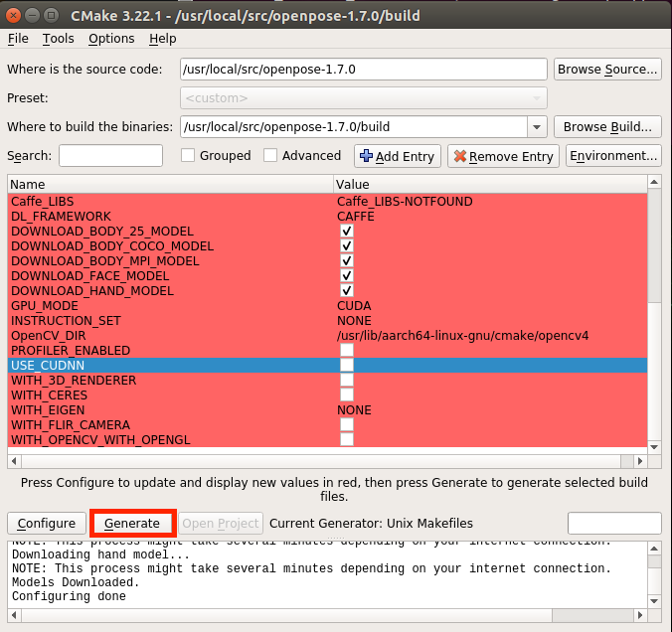Click the output log scroll right arrow

click(x=640, y=615)
